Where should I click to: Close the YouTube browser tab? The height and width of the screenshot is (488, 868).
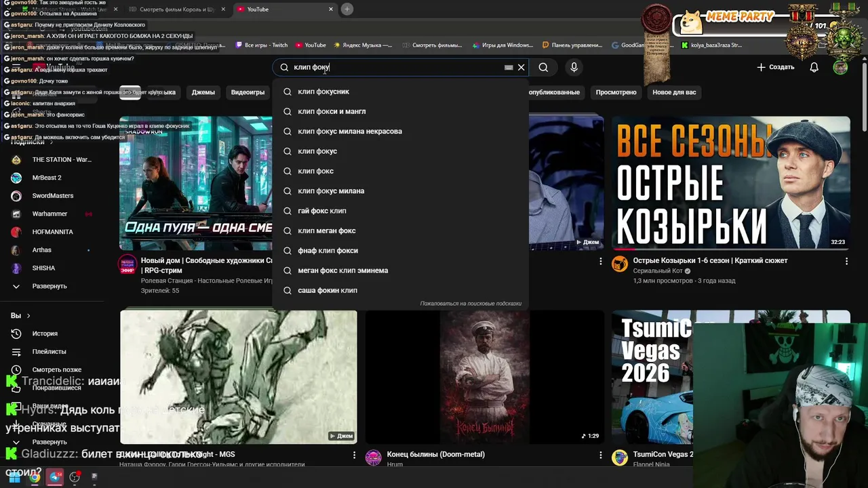pyautogui.click(x=331, y=9)
